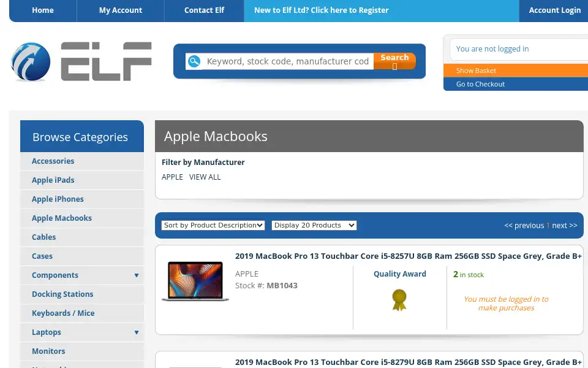Browse the Apple iPhones category
The width and height of the screenshot is (588, 368).
(x=82, y=199)
